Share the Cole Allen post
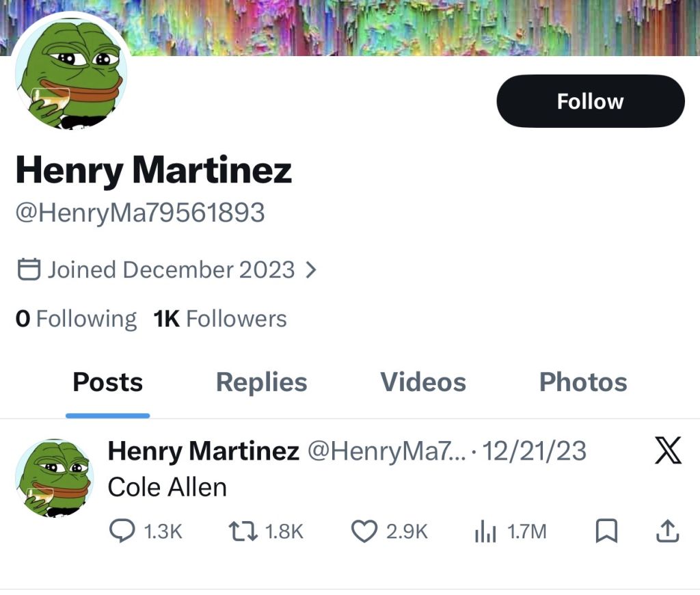 pos(668,531)
